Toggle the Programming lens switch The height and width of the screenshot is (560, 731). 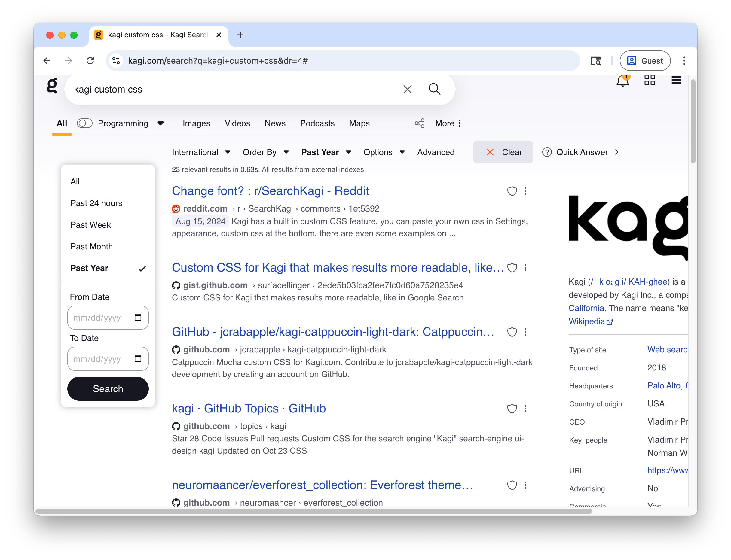click(x=85, y=123)
